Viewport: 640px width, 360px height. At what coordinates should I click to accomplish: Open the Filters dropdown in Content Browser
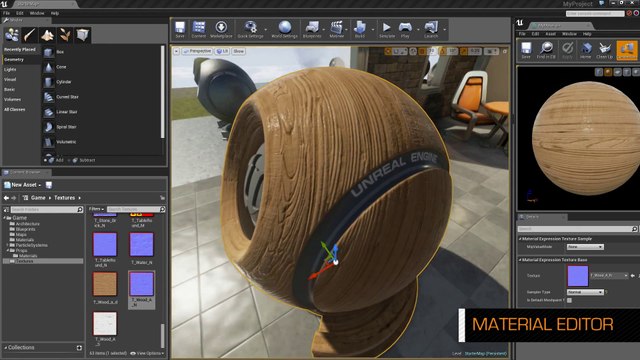click(x=96, y=209)
